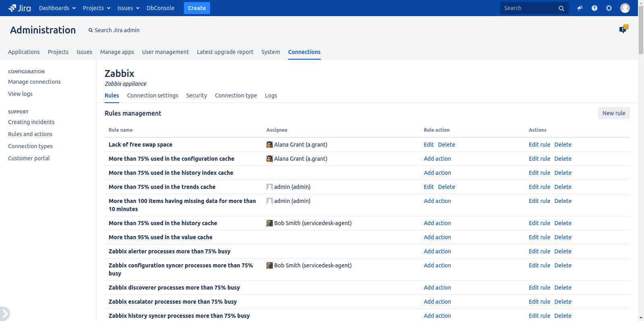The height and width of the screenshot is (321, 644).
Task: Switch to Manage apps tab
Action: 117,52
